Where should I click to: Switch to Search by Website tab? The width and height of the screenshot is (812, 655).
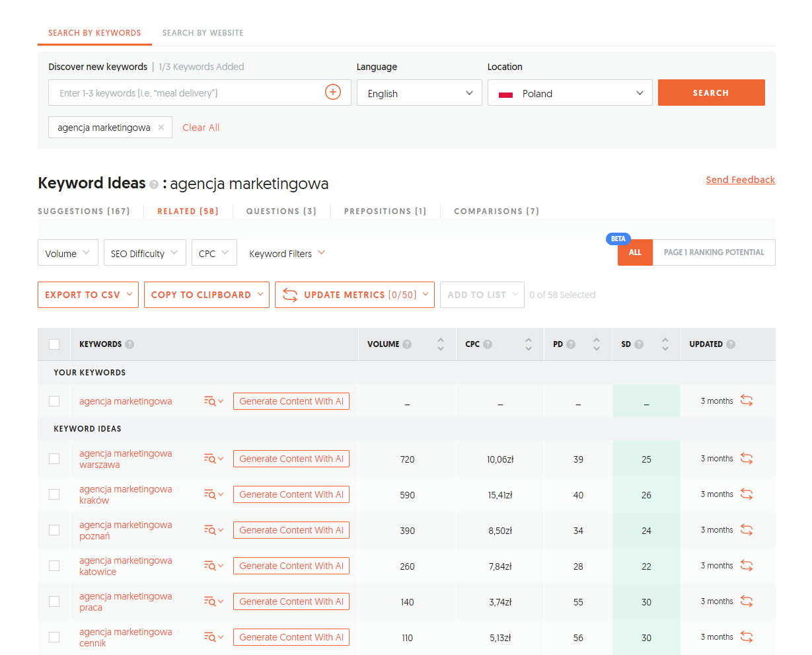[203, 33]
